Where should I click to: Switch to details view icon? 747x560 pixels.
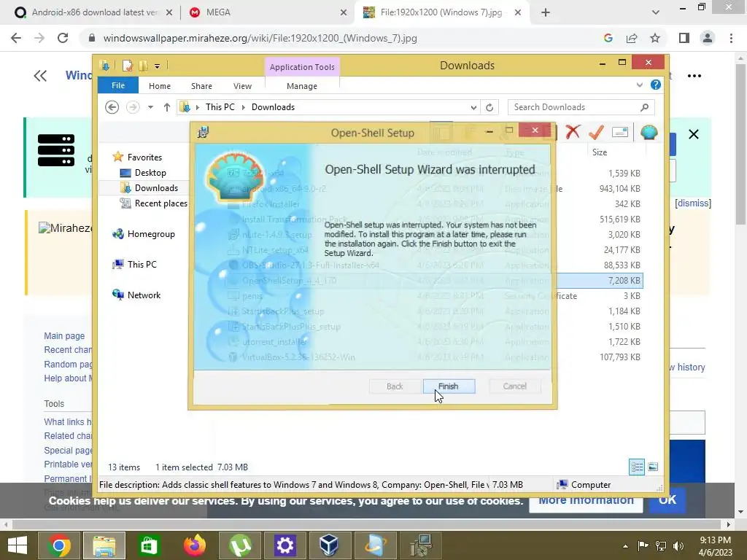636,467
